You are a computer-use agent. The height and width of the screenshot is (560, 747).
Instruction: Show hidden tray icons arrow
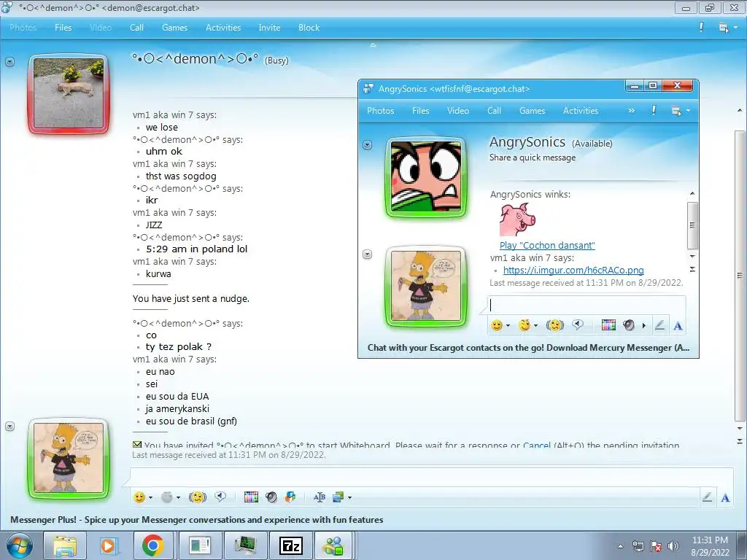(620, 546)
